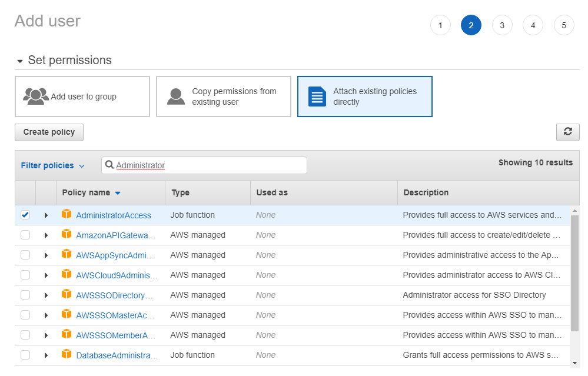The height and width of the screenshot is (376, 588).
Task: Expand the AWSCloud9Adminis policy details
Action: pyautogui.click(x=46, y=275)
